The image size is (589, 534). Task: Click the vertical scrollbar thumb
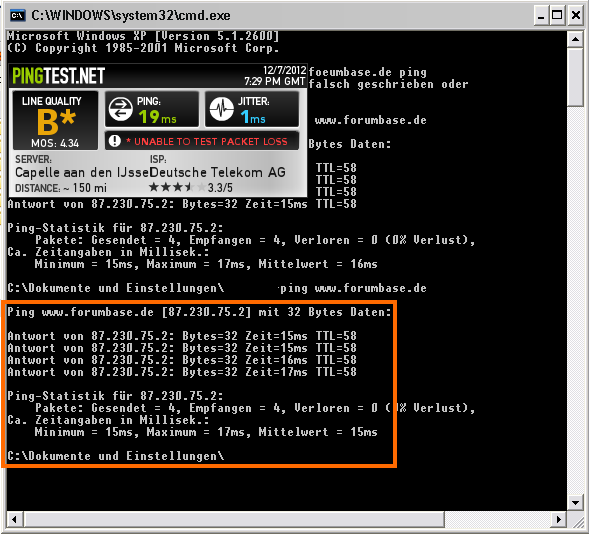coord(575,77)
